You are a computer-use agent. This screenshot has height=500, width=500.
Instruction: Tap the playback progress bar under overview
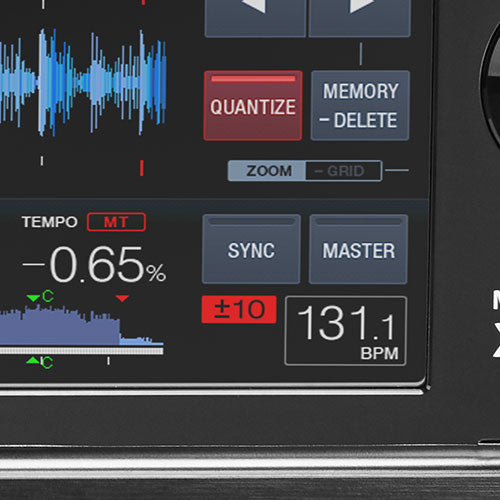point(82,351)
